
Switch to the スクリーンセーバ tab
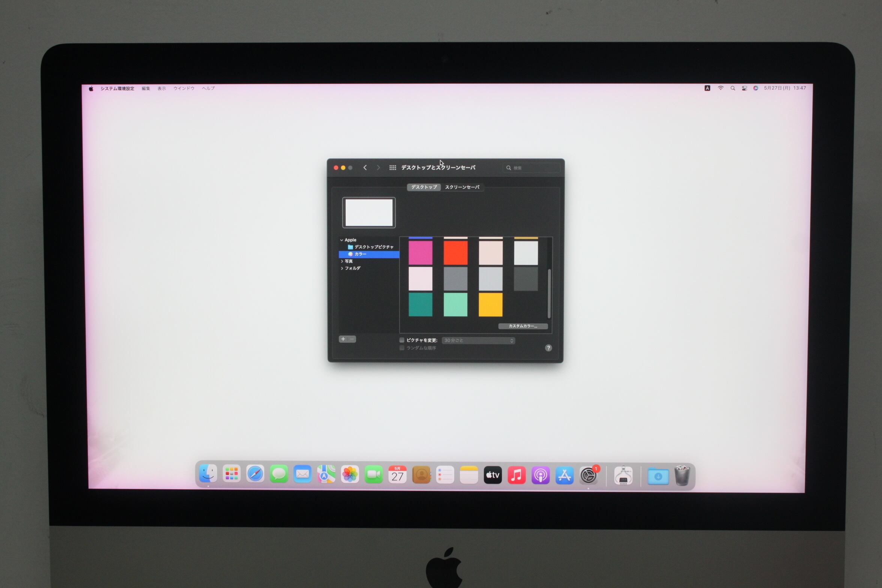[x=462, y=187]
